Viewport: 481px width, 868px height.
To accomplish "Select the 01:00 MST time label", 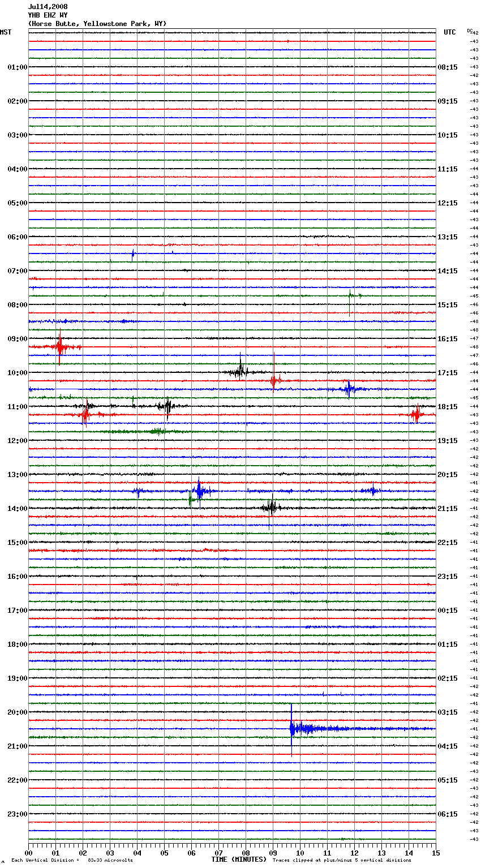I will [18, 67].
